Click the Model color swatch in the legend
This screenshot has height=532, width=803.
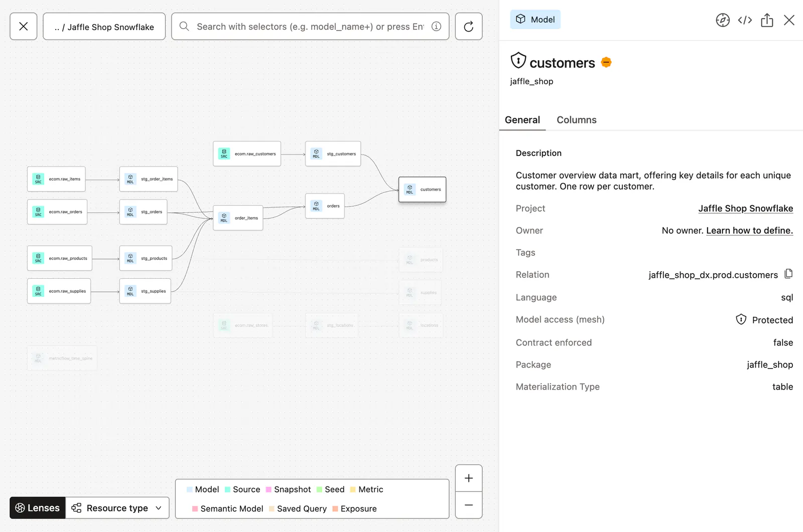pyautogui.click(x=189, y=489)
